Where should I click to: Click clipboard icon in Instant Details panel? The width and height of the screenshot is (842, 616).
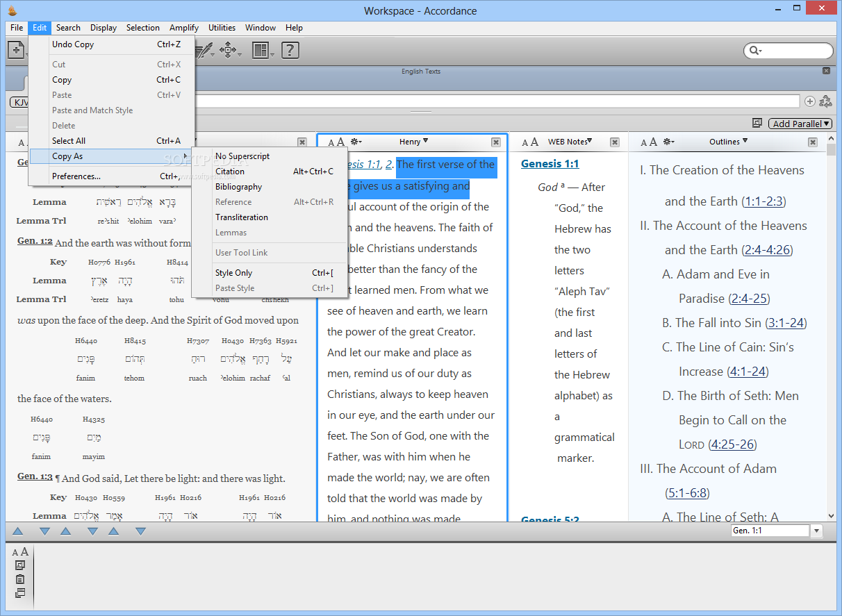tap(20, 579)
